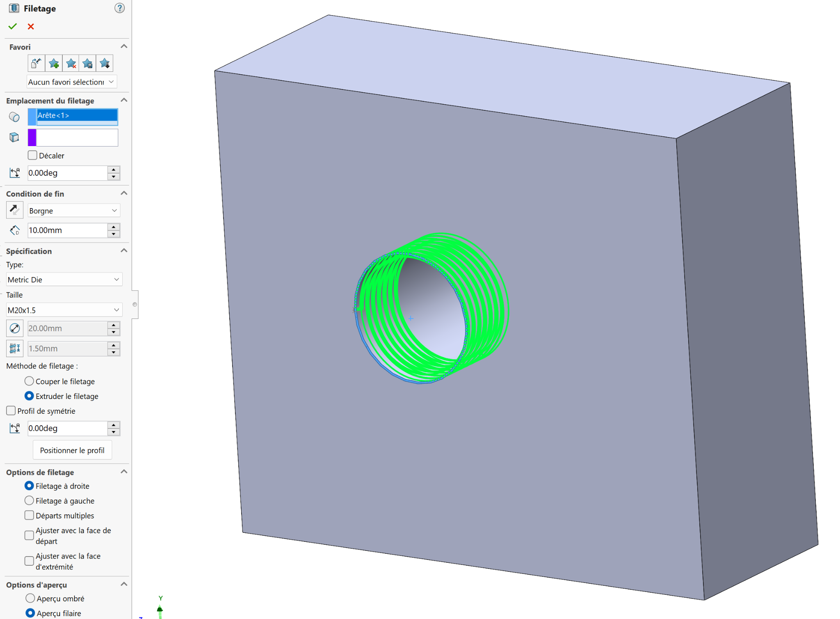
Task: Cancel the Filetage feature with red X
Action: [x=31, y=27]
